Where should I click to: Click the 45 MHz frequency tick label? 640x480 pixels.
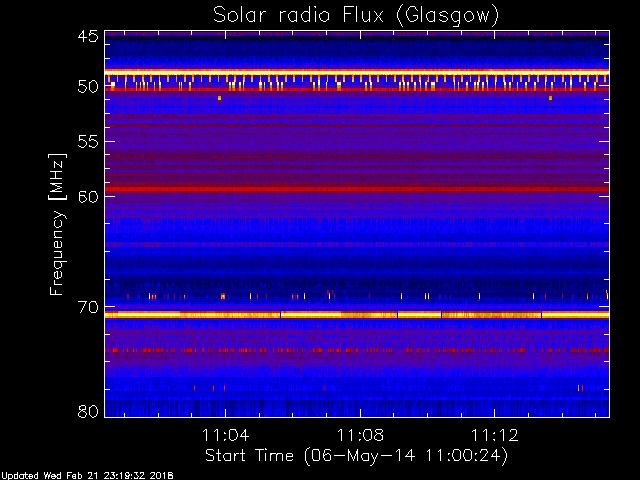tap(87, 37)
